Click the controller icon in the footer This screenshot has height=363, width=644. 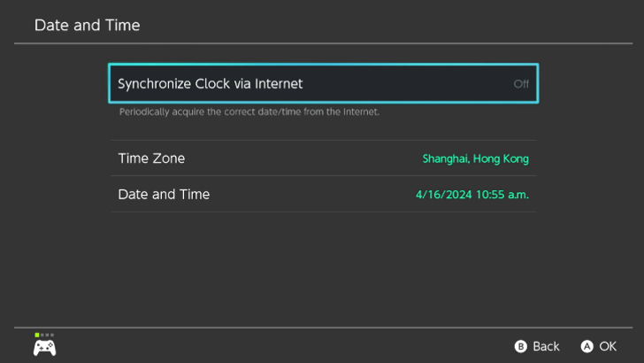coord(45,347)
